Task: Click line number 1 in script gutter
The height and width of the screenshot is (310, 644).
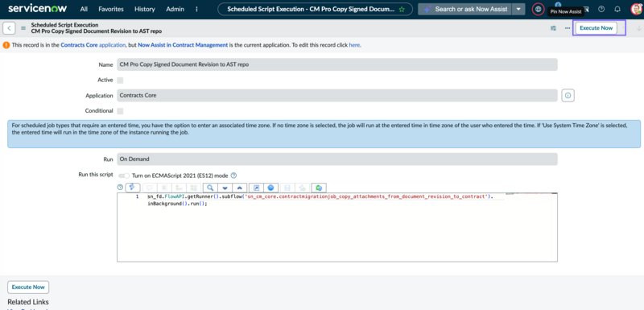Action: 137,197
